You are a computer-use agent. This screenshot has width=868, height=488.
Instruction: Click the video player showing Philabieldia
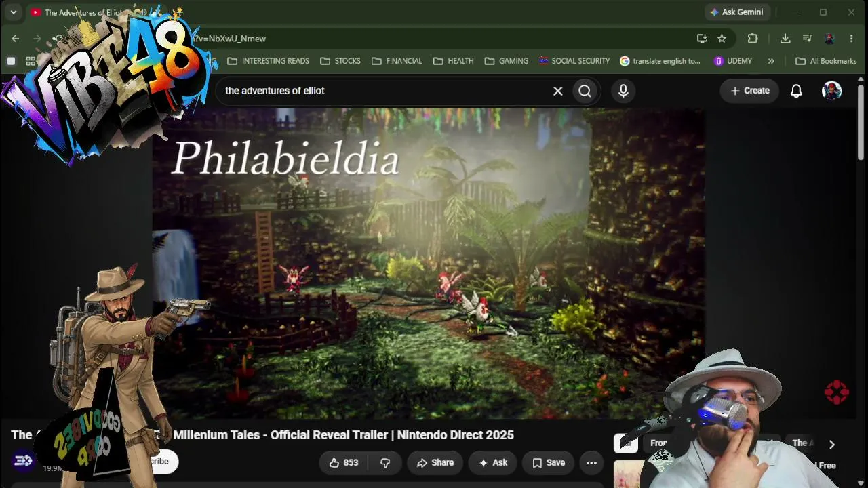tap(429, 263)
